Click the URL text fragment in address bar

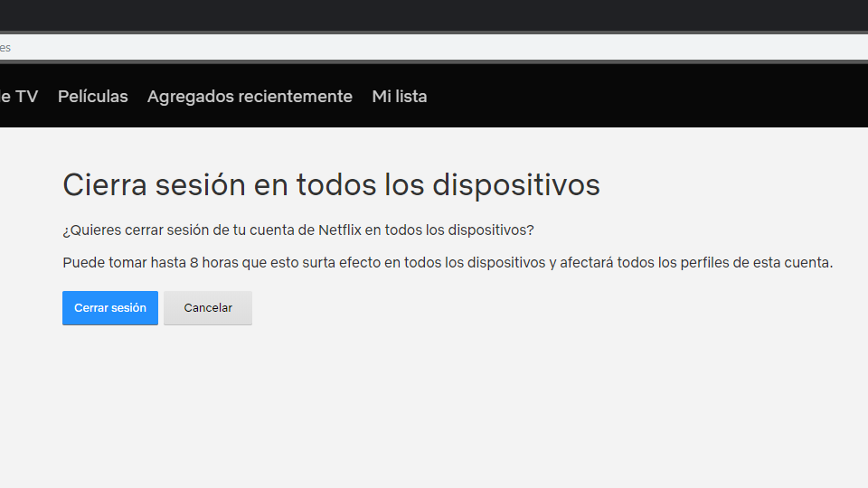click(5, 47)
